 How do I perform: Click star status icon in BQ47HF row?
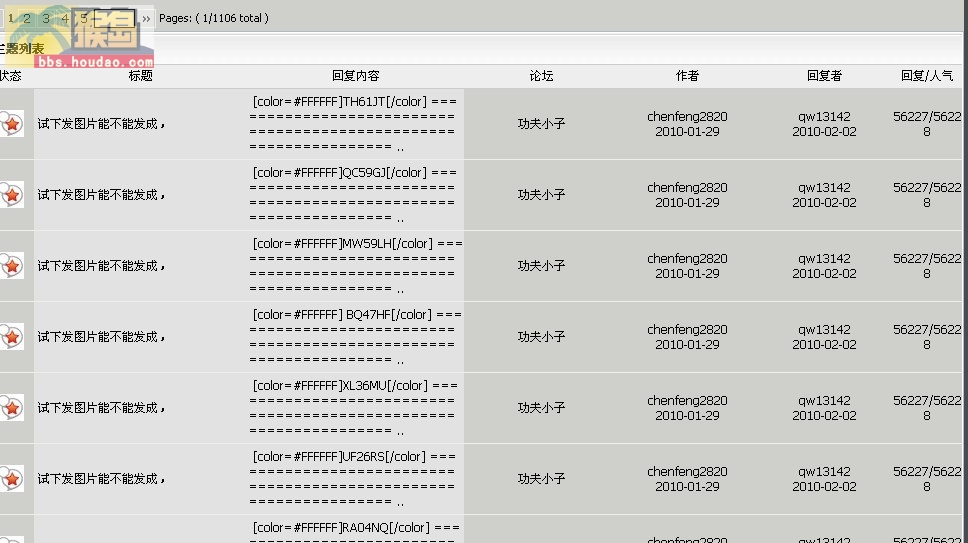11,337
